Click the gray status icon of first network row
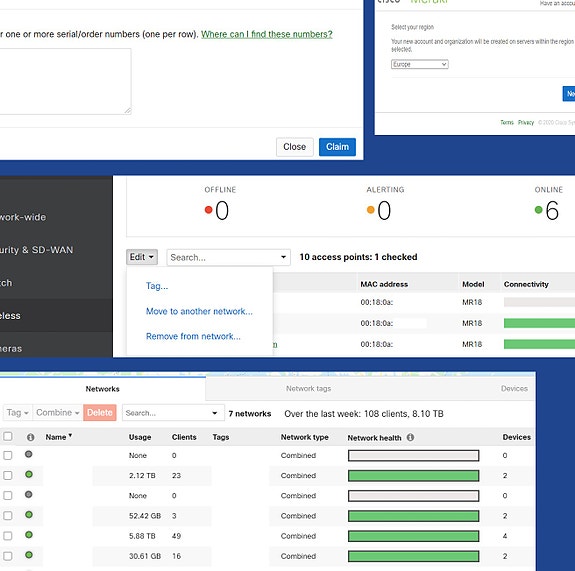The image size is (575, 571). (x=29, y=454)
